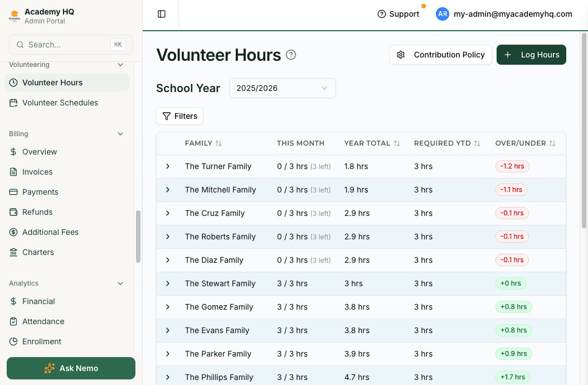Collapse the Volunteering section
Image resolution: width=588 pixels, height=385 pixels.
pos(120,65)
